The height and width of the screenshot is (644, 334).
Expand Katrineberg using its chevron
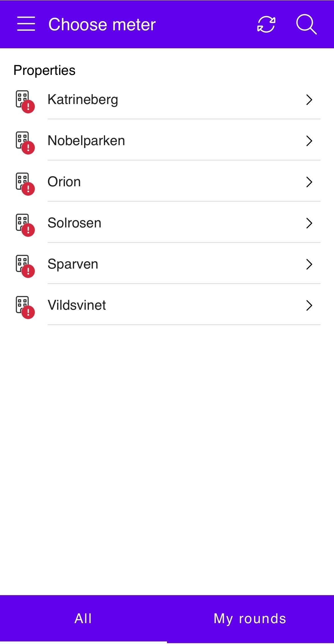[x=309, y=100]
